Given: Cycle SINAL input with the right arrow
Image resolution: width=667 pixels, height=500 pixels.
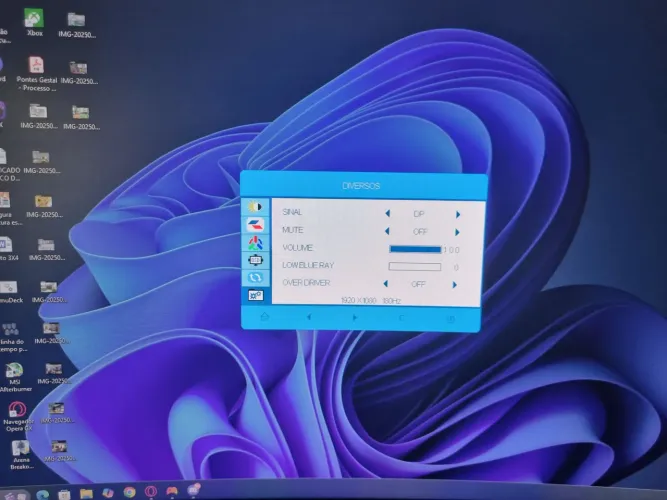Looking at the screenshot, I should tap(458, 214).
